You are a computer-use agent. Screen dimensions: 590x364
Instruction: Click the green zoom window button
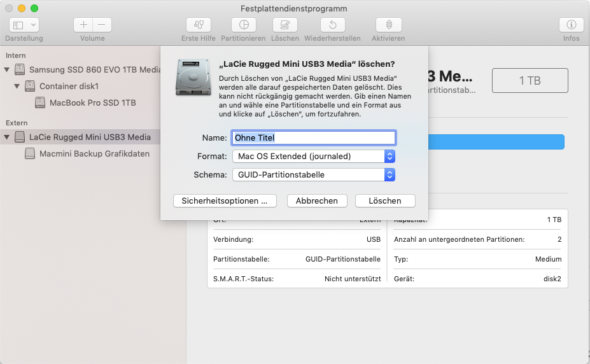(34, 8)
